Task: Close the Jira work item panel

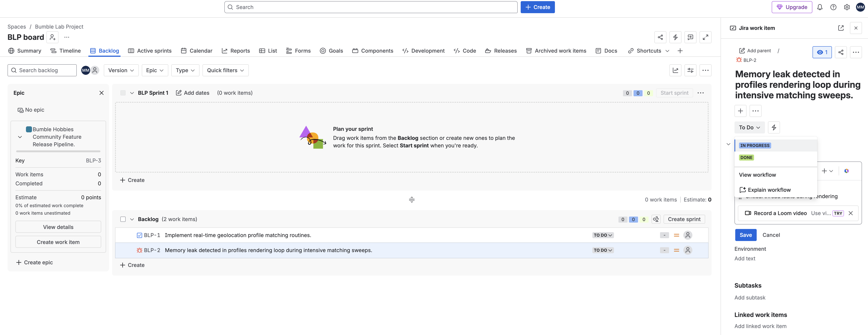Action: [856, 28]
